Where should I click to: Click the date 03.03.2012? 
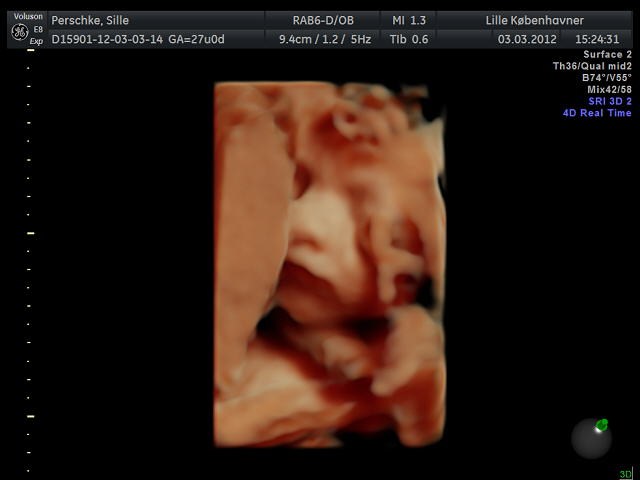(x=528, y=39)
